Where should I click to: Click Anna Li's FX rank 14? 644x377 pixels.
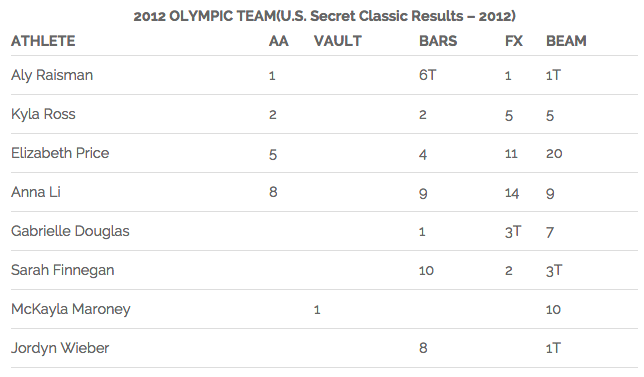point(512,193)
